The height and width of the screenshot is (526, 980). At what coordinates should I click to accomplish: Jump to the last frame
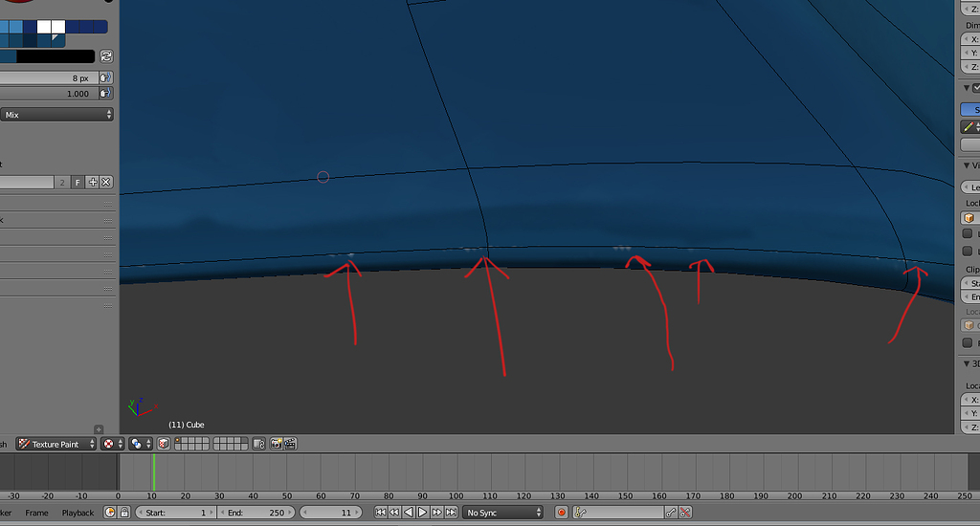(x=452, y=513)
